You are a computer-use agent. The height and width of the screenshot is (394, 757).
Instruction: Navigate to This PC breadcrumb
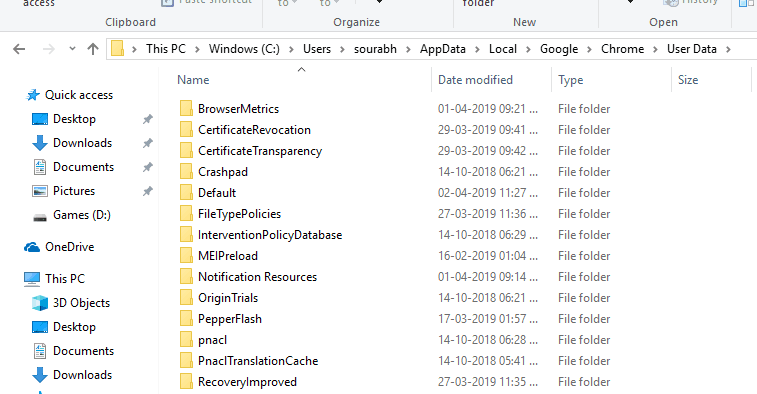click(166, 49)
